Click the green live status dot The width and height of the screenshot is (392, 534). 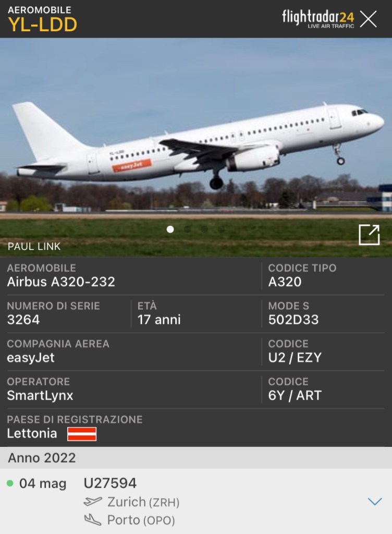click(x=10, y=483)
